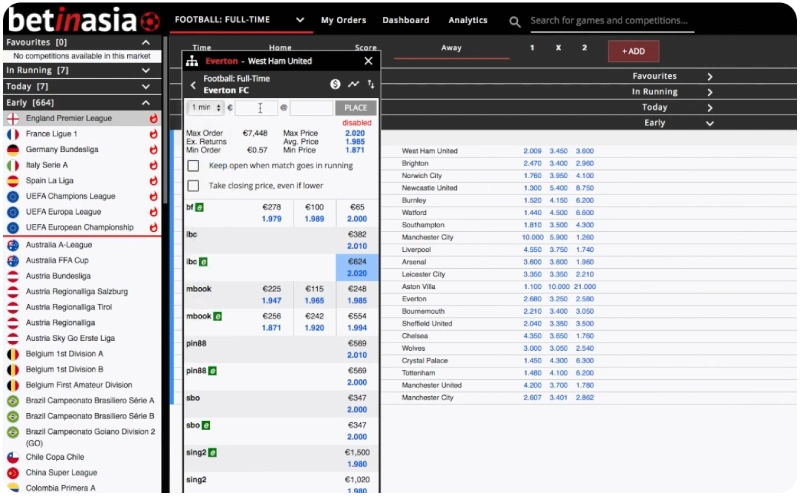Viewport: 800px width, 496px height.
Task: Collapse Early row in main panel
Action: pyautogui.click(x=710, y=123)
